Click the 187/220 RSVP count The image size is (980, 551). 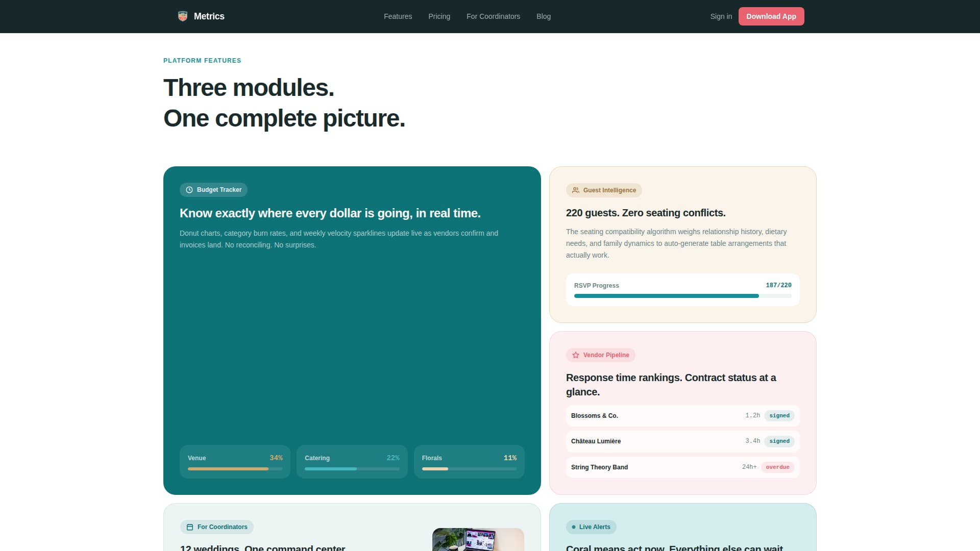coord(778,285)
